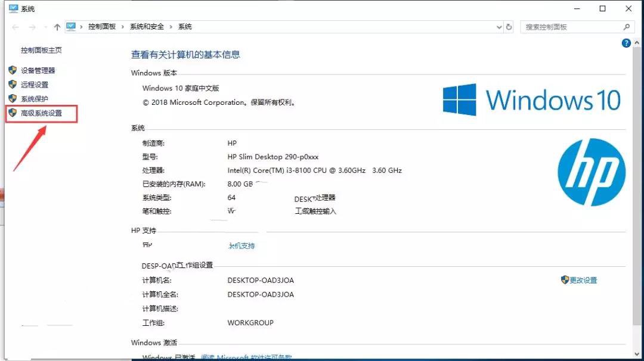Click heading 查看有关计算机的基本信息
This screenshot has width=644, height=361.
coord(185,55)
